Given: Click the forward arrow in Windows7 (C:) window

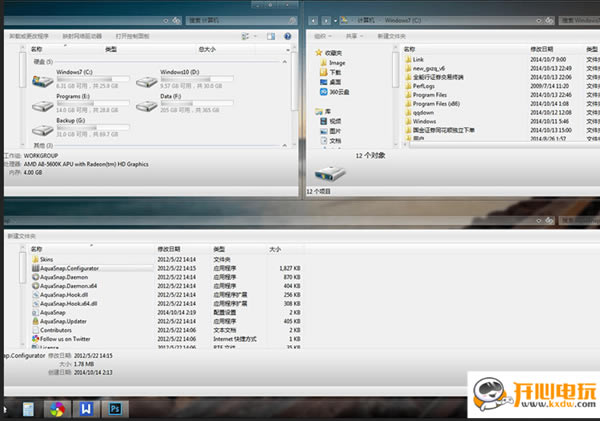Looking at the screenshot, I should click(x=326, y=20).
